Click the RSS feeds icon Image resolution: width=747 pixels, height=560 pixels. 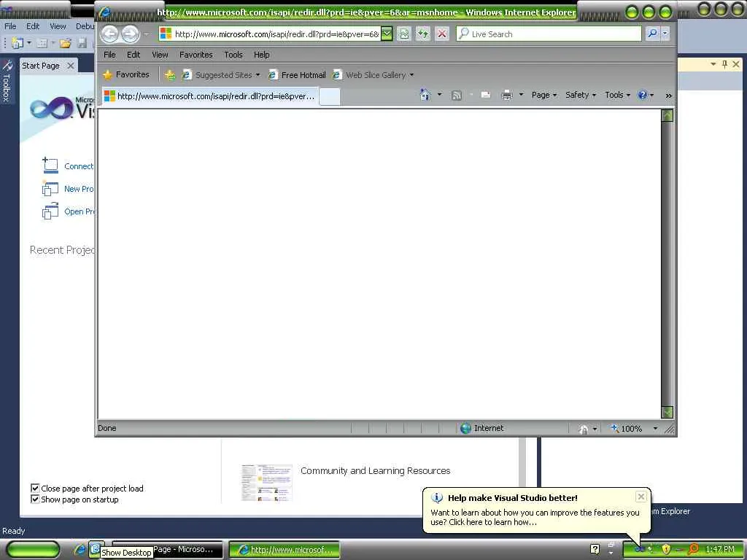pyautogui.click(x=457, y=96)
